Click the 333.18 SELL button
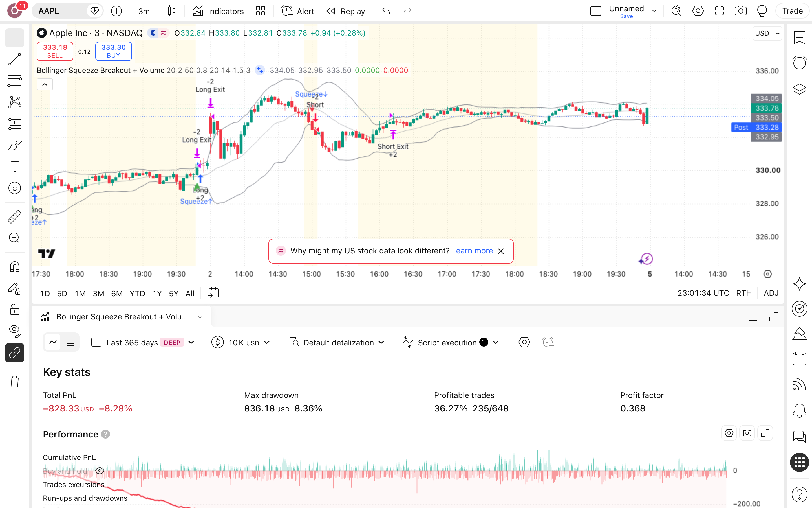 coord(55,51)
